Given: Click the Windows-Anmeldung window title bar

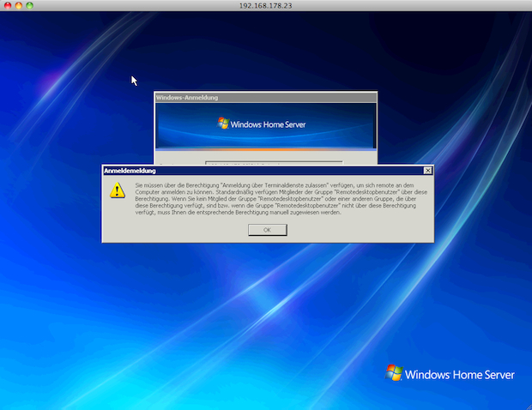Looking at the screenshot, I should pos(265,97).
